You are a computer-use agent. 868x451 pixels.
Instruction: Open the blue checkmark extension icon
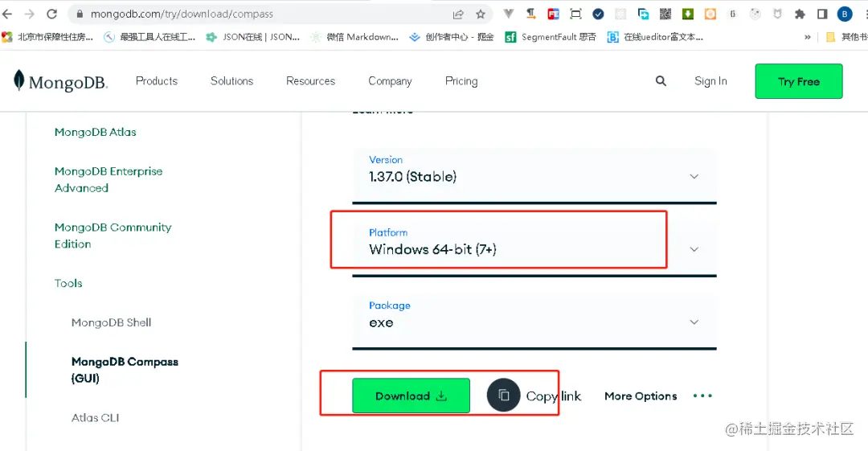[598, 14]
